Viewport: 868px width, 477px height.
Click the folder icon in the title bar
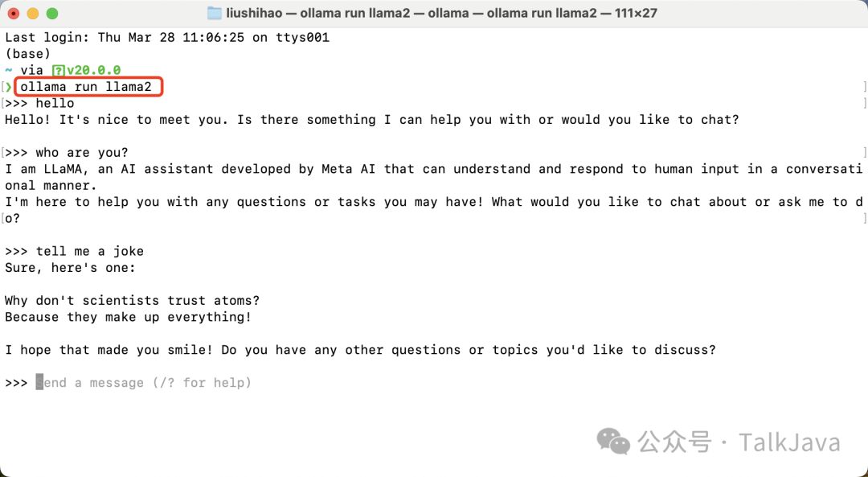pyautogui.click(x=214, y=13)
